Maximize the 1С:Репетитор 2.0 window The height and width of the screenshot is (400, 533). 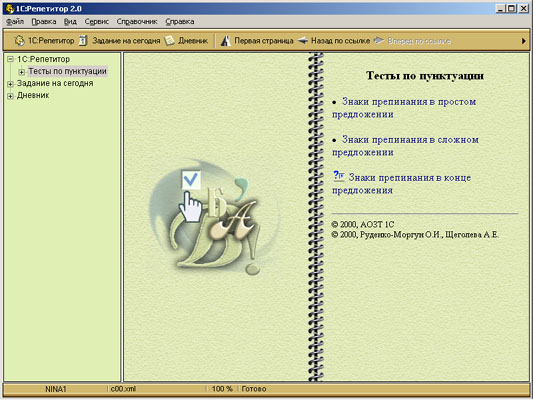(511, 8)
